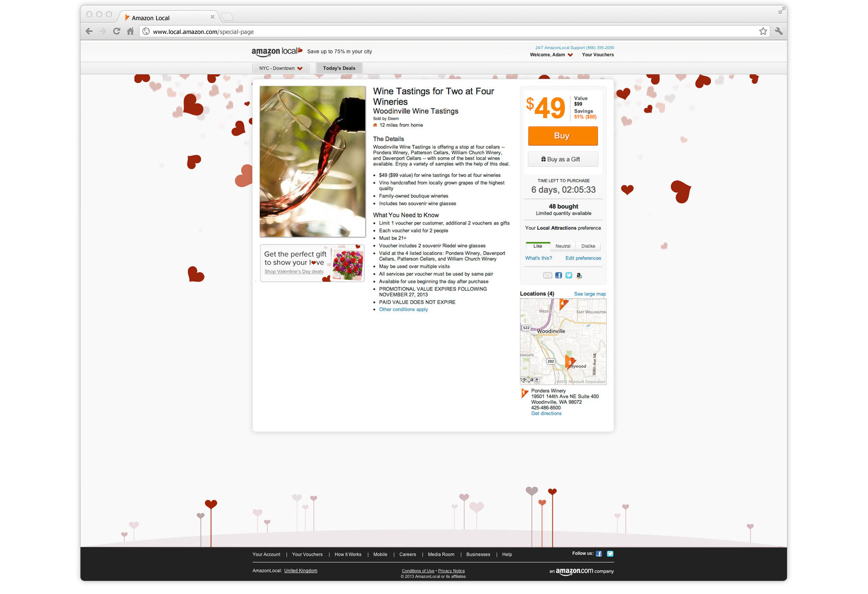The width and height of the screenshot is (868, 594).
Task: Click Buy as a Gift button
Action: point(563,159)
